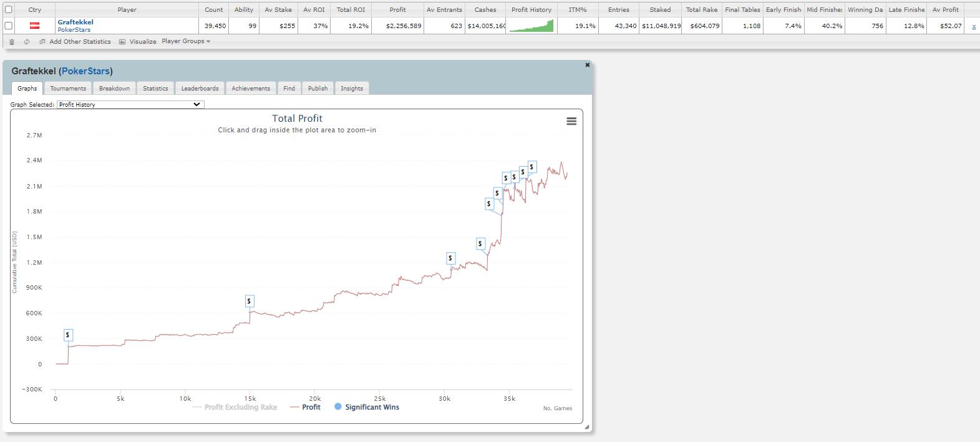Close the Graftekkel graph panel
980x442 pixels.
587,65
